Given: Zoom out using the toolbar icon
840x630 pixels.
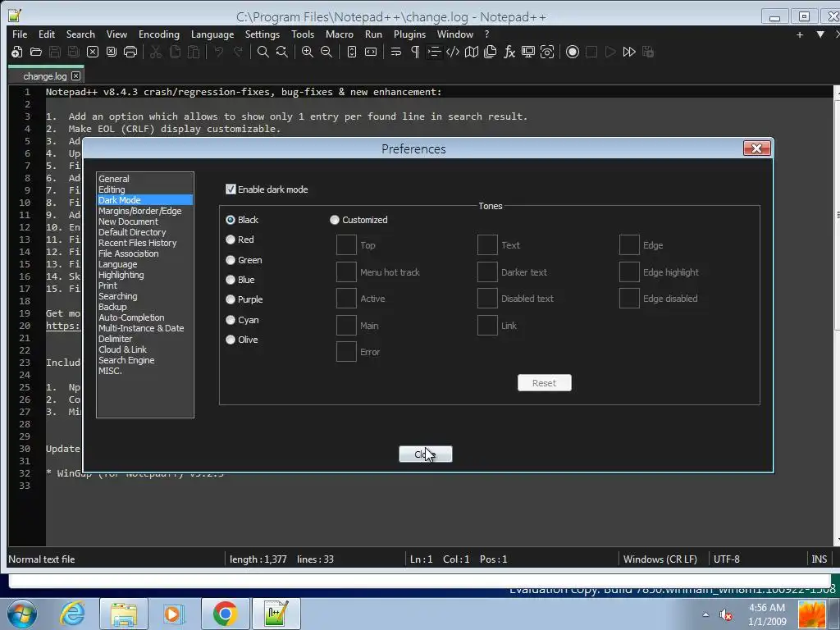Looking at the screenshot, I should click(x=326, y=52).
